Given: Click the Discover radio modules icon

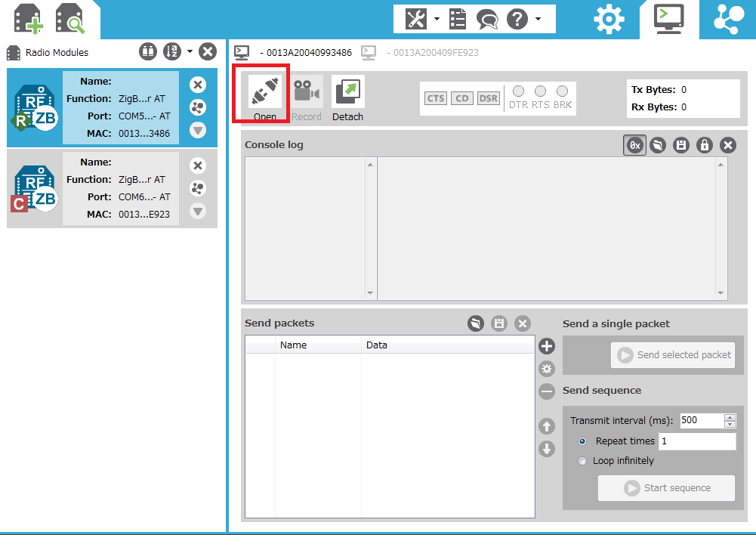Looking at the screenshot, I should click(x=70, y=20).
